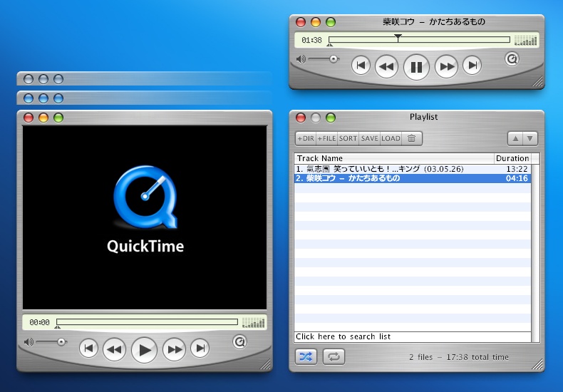The image size is (563, 392).
Task: Click first button on blue graphite titlebar
Action: coord(29,98)
